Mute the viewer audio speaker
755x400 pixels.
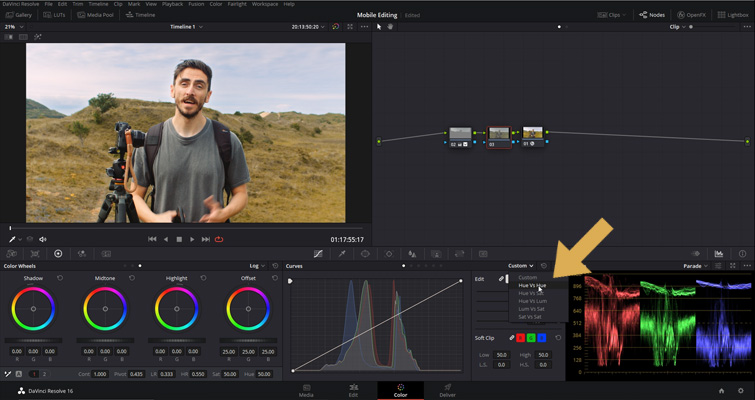pyautogui.click(x=43, y=239)
